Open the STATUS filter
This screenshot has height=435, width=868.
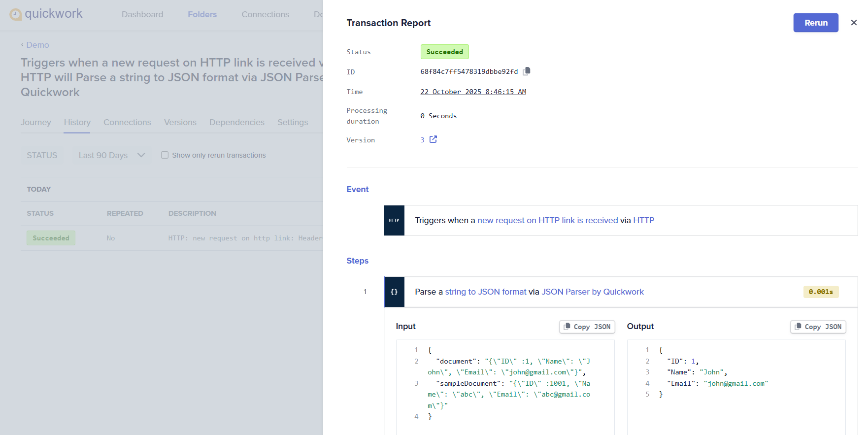coord(42,155)
